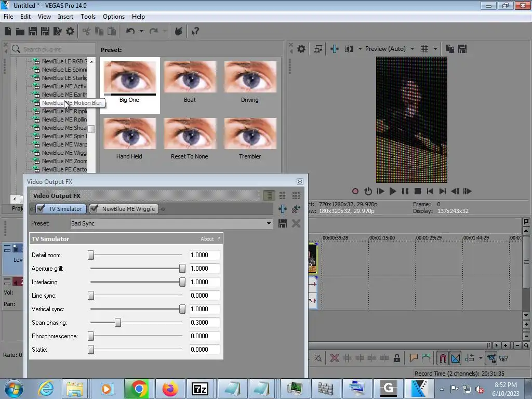Open Auto Ripple dropdown arrow in timeline toolbar
Screen dimensions: 532x399
481,358
